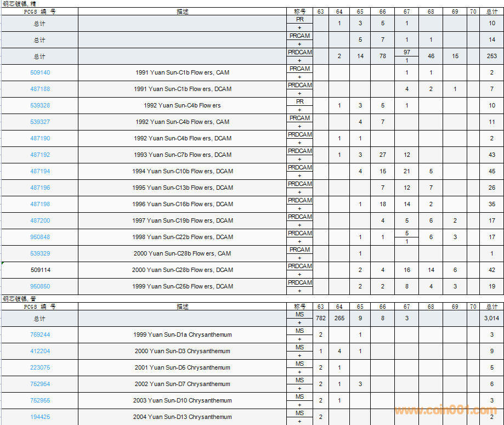
Task: Follow PCGS link 752954
Action: pyautogui.click(x=39, y=384)
